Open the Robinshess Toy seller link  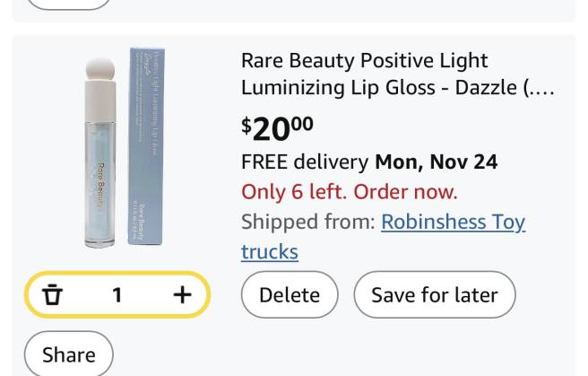point(453,222)
